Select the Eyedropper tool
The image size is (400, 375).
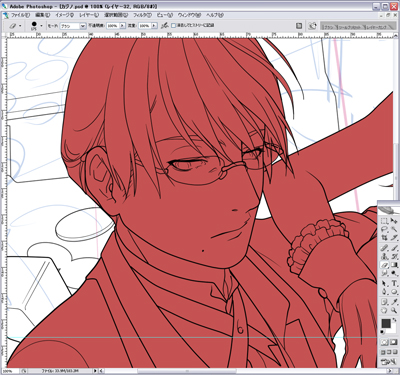point(394,302)
